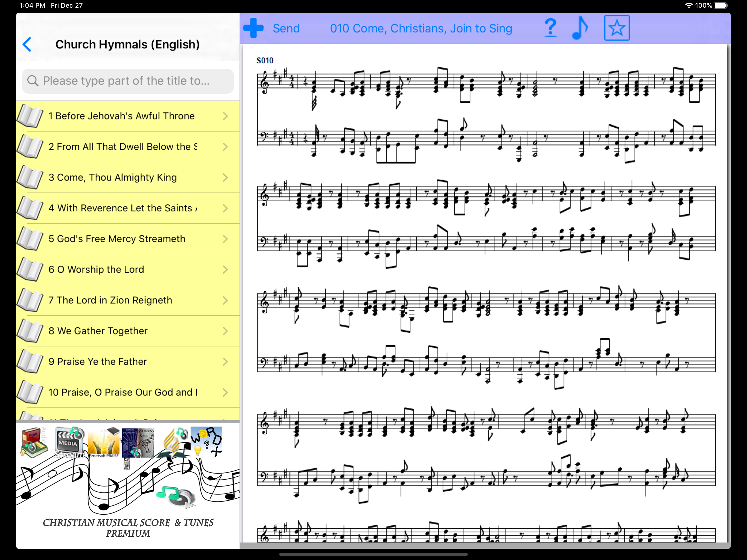Open hymn '2 From All That Dwell Below'
The image size is (747, 560).
coord(128,147)
